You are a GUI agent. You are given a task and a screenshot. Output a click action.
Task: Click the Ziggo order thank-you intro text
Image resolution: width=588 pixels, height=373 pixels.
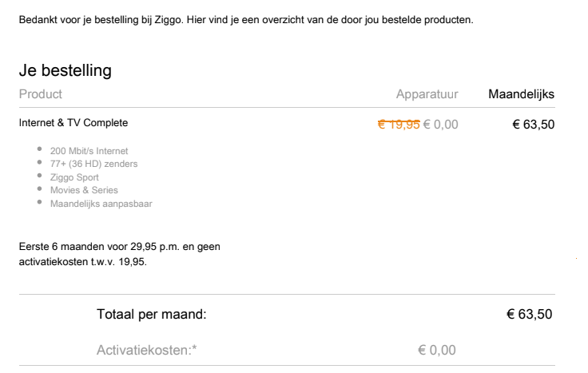(x=246, y=20)
